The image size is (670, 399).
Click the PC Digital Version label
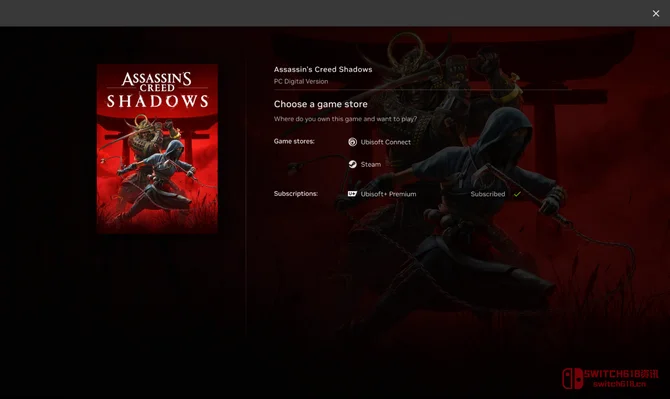[301, 81]
